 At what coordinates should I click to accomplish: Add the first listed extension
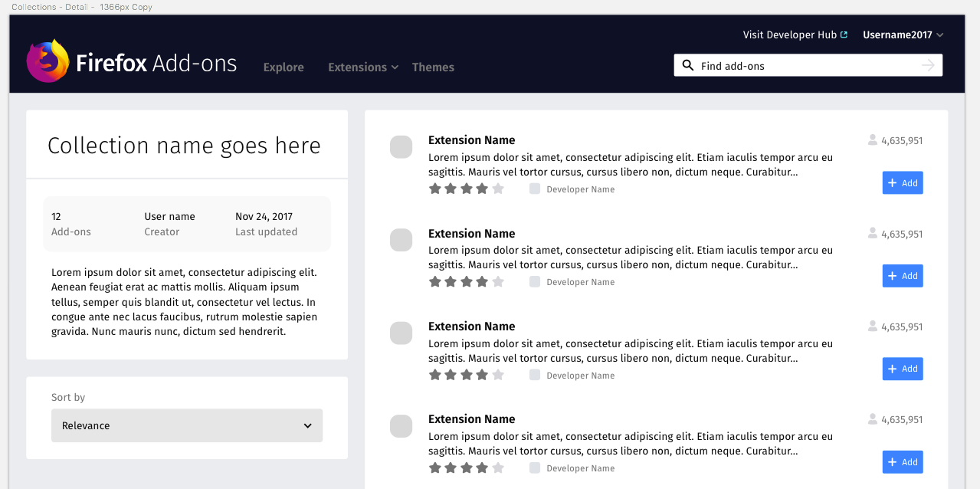(903, 183)
